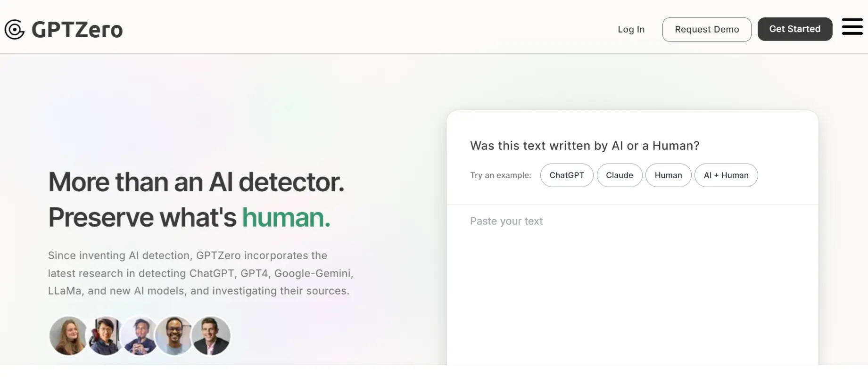
Task: Click the 'Since inventing AI detection' paragraph
Action: 201,273
